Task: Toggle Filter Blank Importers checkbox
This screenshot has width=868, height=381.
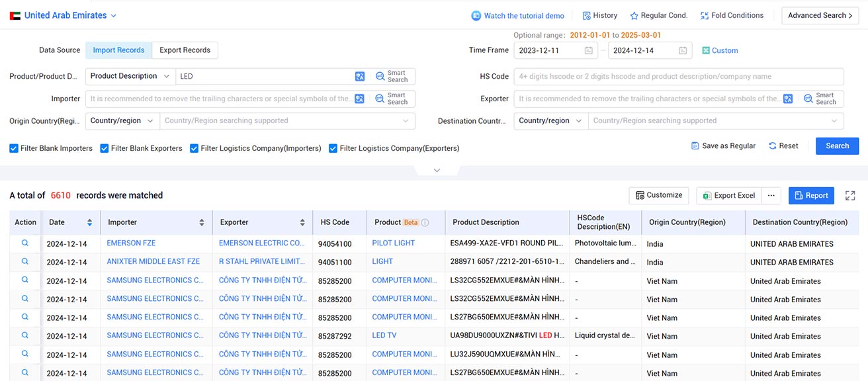Action: click(14, 148)
